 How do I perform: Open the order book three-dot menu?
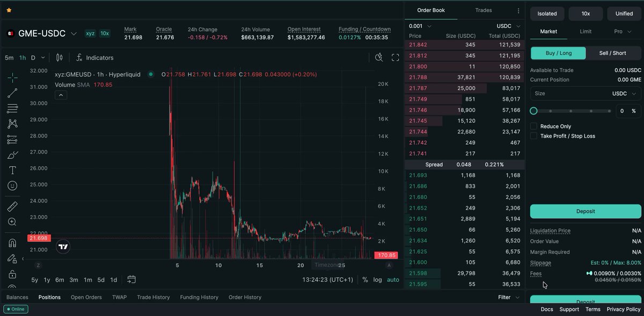518,10
